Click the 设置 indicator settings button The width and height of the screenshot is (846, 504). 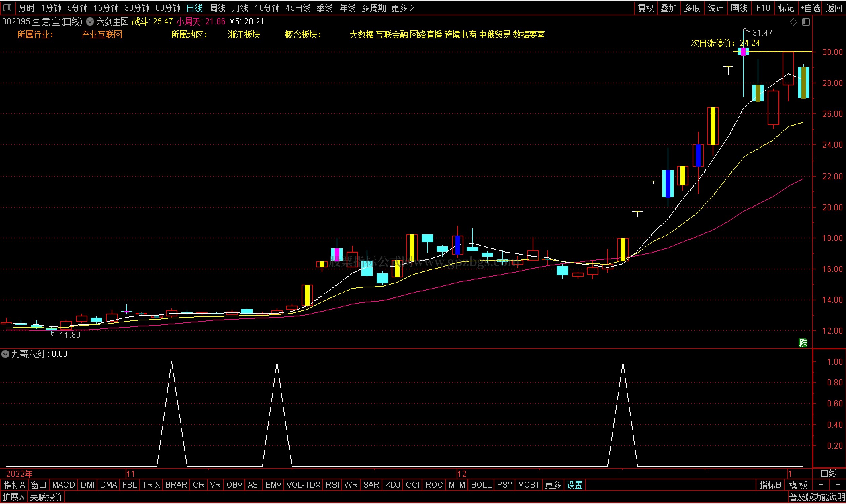(x=575, y=485)
